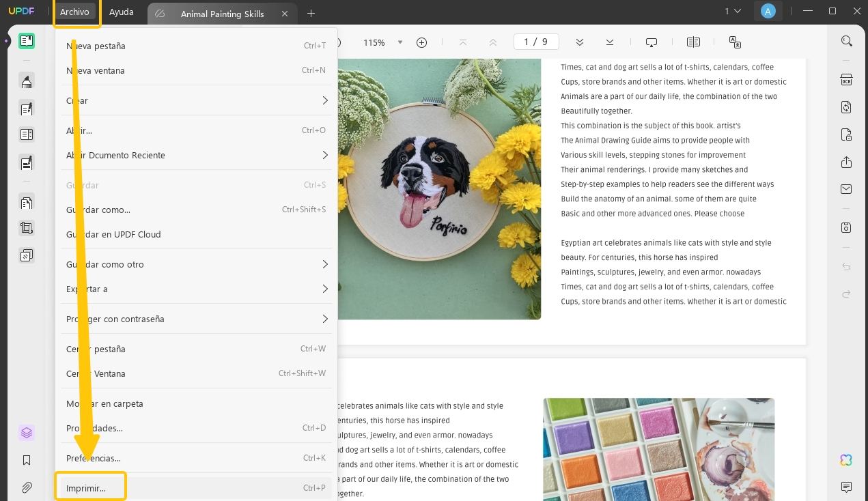Jump to the last page arrow
The width and height of the screenshot is (868, 501).
tap(610, 42)
